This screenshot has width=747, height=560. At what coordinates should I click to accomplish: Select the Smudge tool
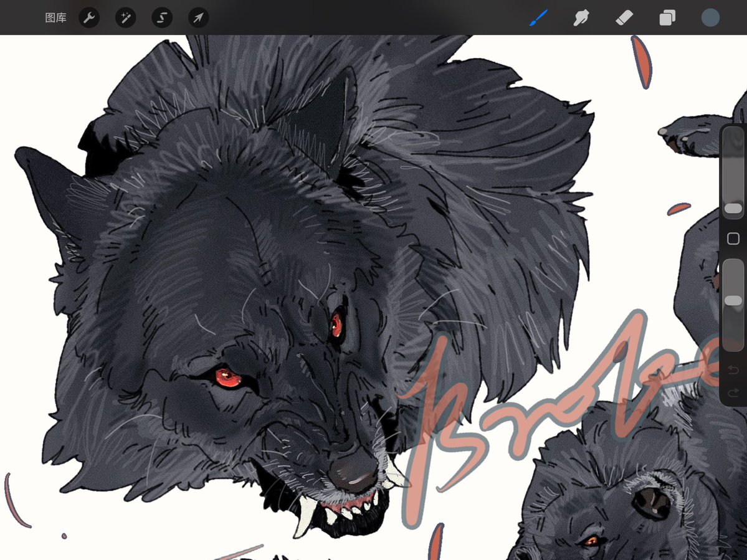click(581, 18)
